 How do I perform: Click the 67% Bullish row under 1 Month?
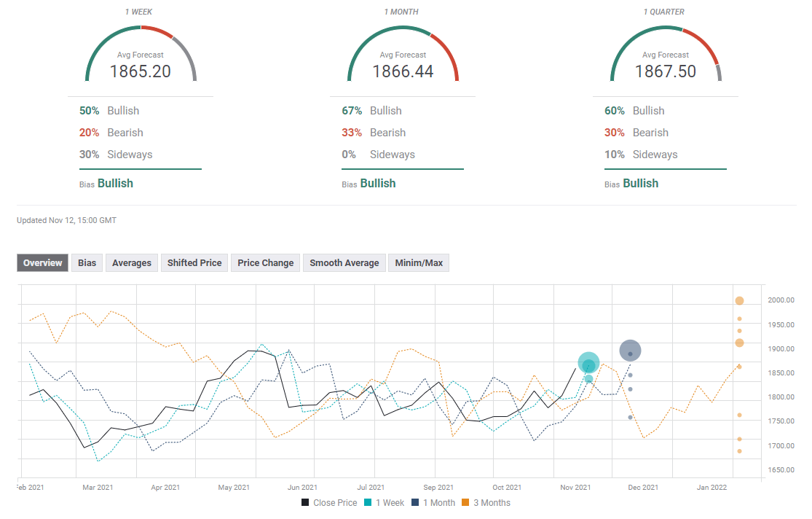(372, 111)
